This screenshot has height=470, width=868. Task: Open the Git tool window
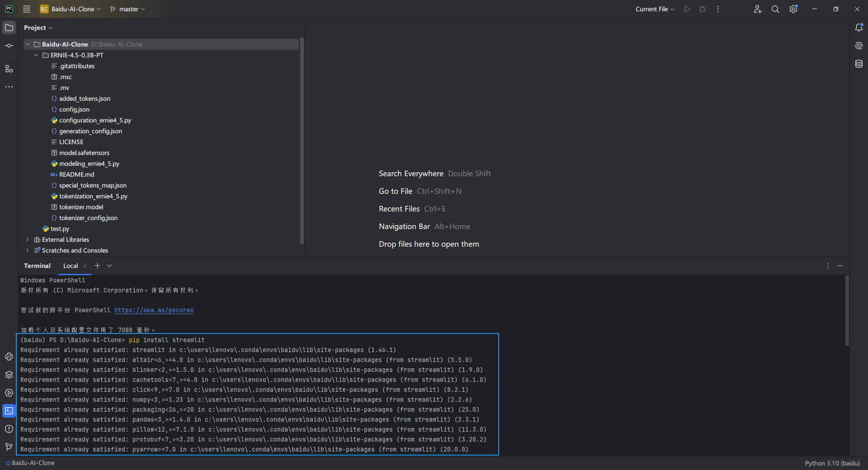pos(9,447)
